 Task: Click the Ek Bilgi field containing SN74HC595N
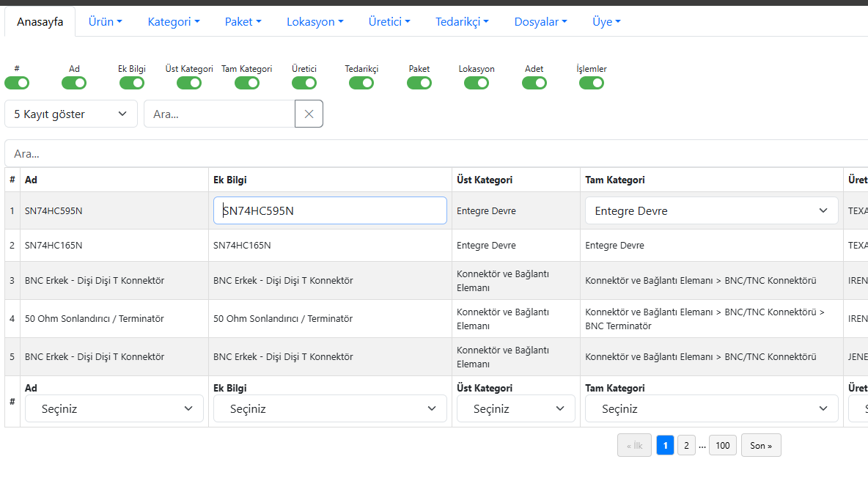pyautogui.click(x=330, y=210)
